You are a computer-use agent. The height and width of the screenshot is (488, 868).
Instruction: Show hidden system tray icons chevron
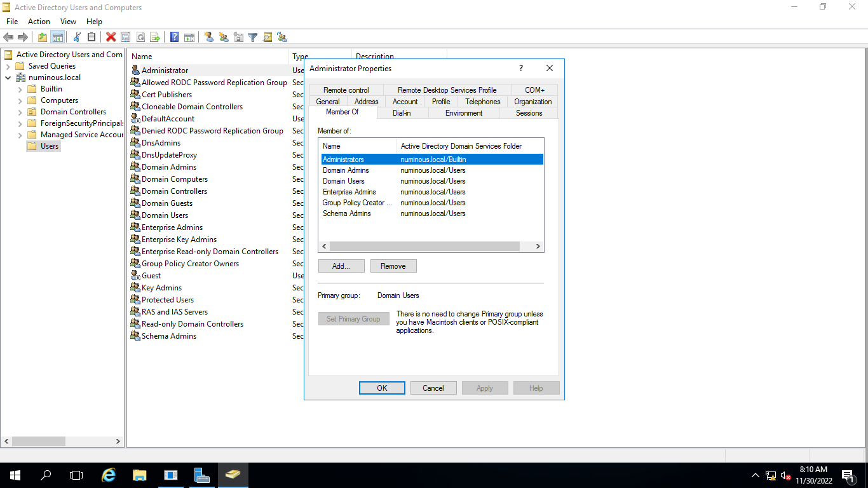[755, 475]
